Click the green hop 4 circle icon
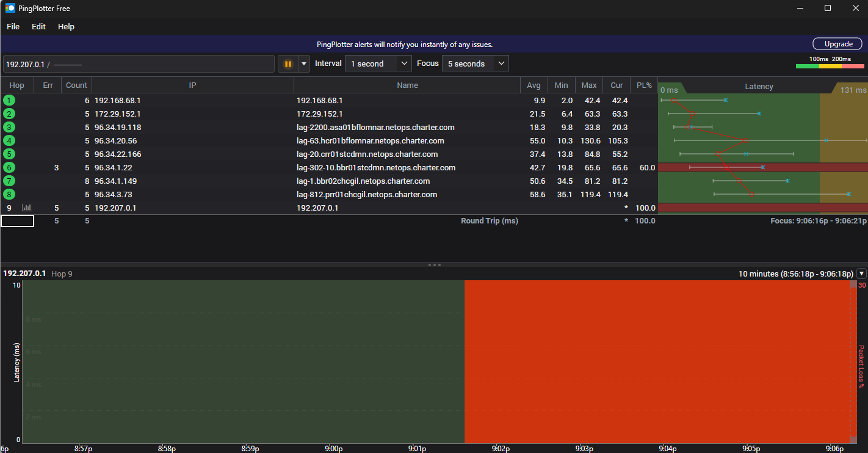This screenshot has height=453, width=868. [x=9, y=140]
